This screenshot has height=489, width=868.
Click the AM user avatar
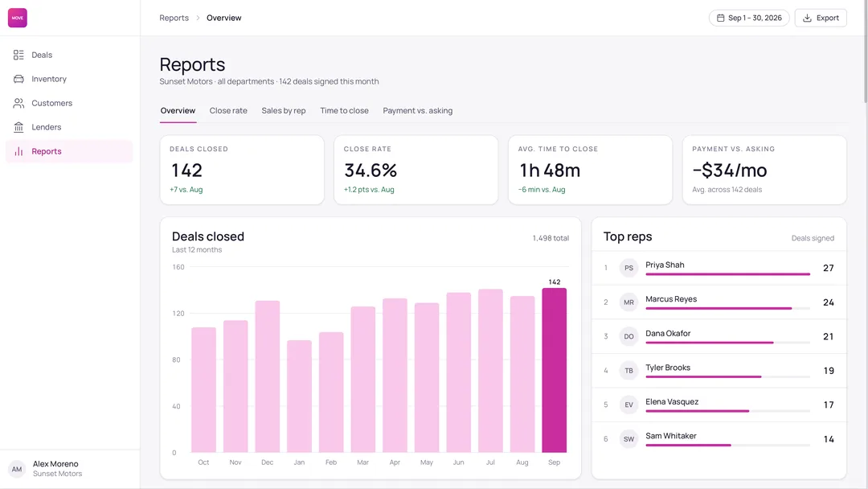pos(17,469)
